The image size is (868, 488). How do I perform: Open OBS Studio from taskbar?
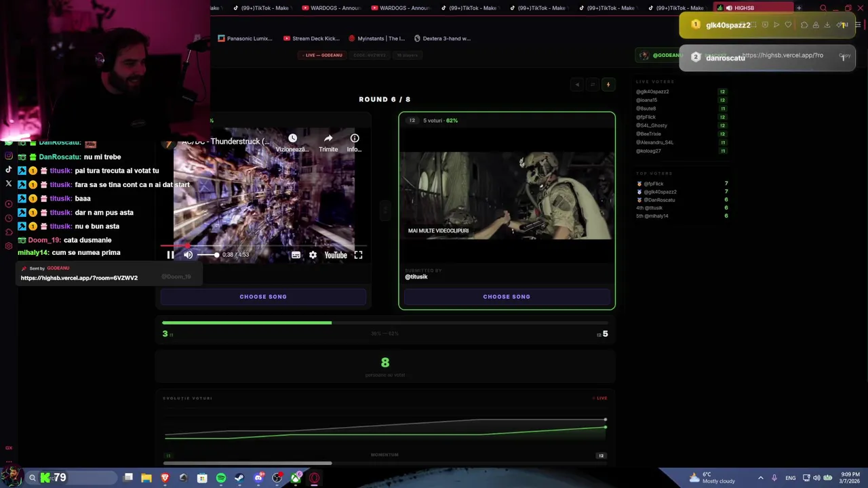pyautogui.click(x=277, y=478)
